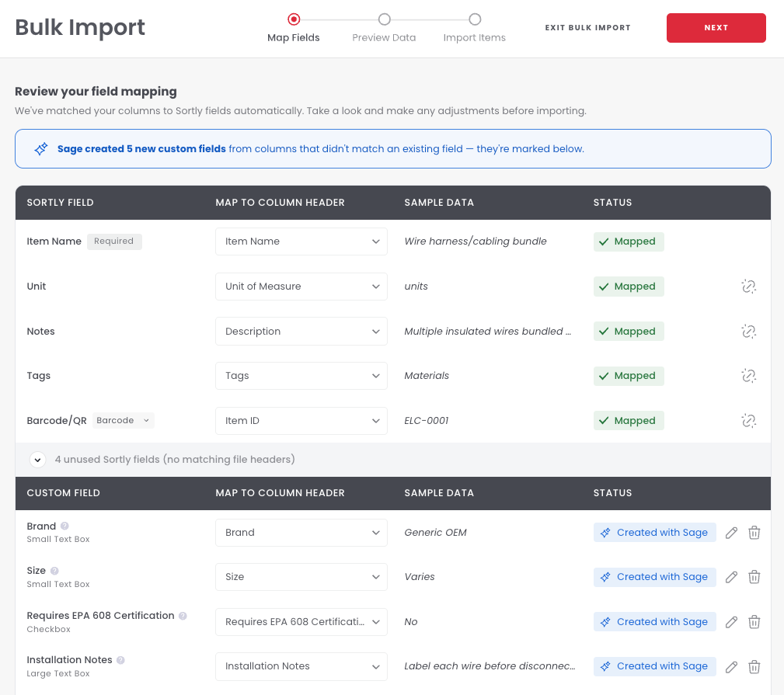
Task: Click help icon beside Requires EPA 608 Certification
Action: coord(183,616)
